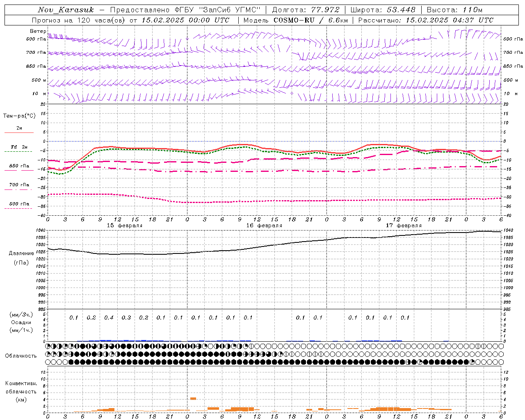Select the Высота: 110м header field
Viewport: 525px width, 420px height.
(x=454, y=9)
